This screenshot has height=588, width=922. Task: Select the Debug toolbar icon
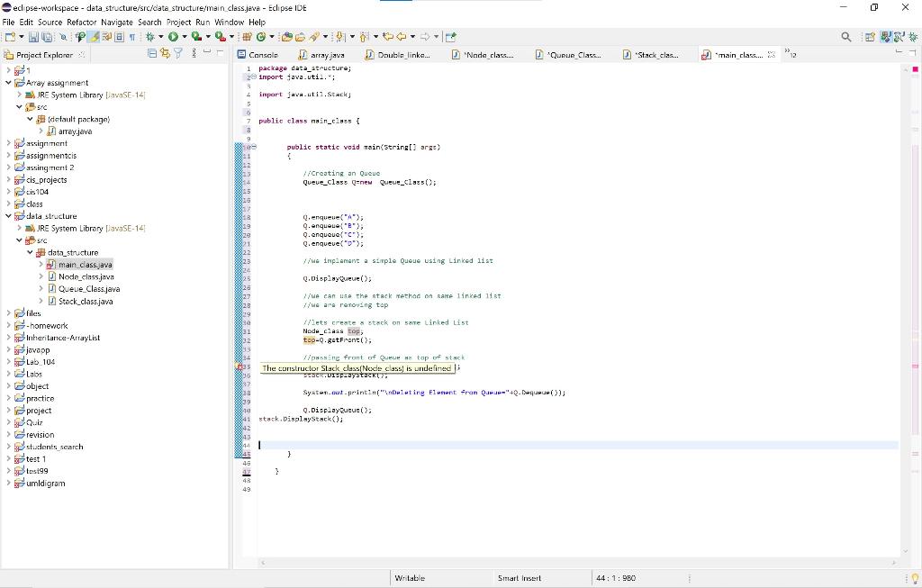pos(149,37)
